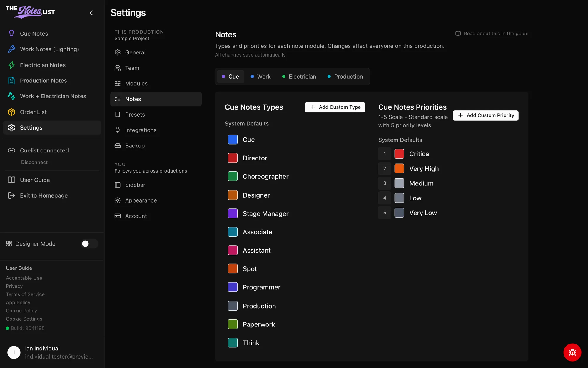
Task: Click the pink Assistant color swatch
Action: (233, 250)
